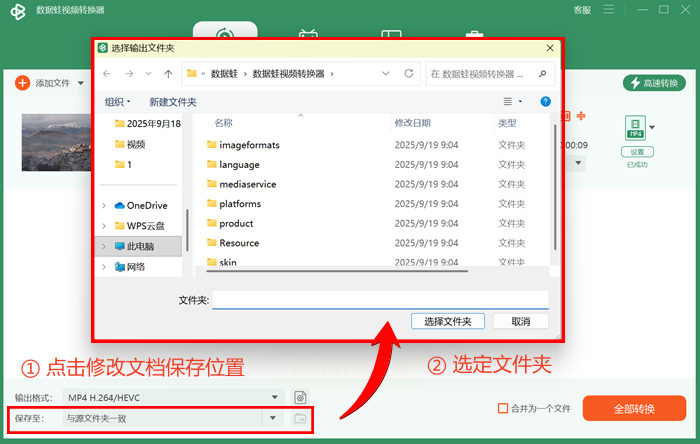Click the horizontal scrollbar of file list
Viewport: 700px width, 444px height.
[337, 270]
